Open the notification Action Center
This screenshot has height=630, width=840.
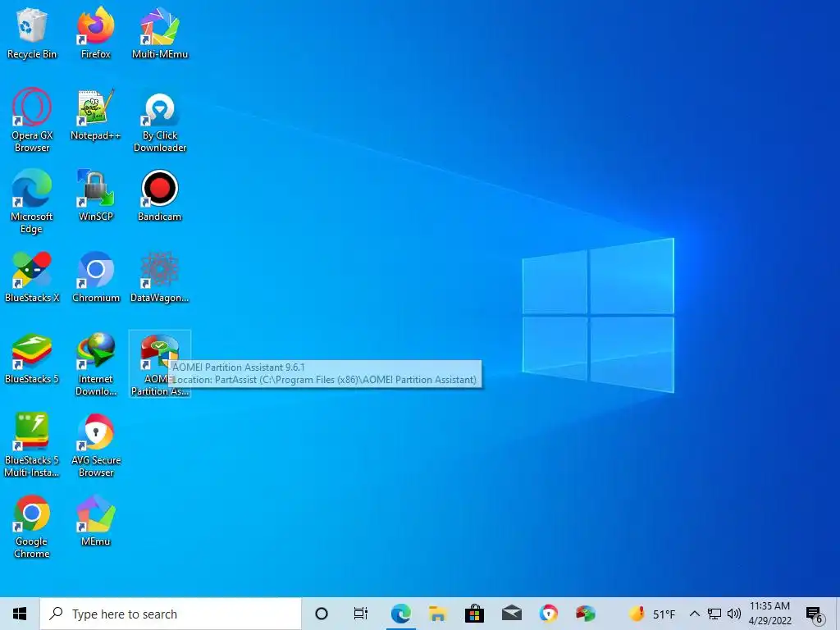pyautogui.click(x=815, y=614)
